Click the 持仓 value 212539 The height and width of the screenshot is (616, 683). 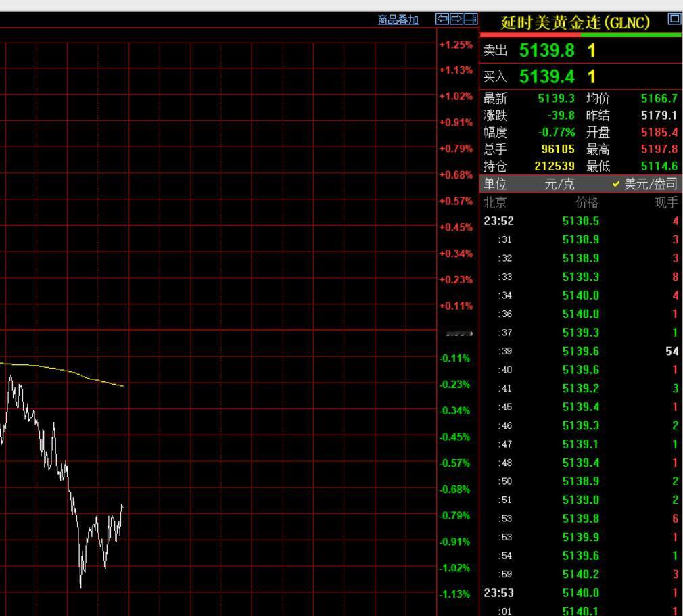(555, 166)
